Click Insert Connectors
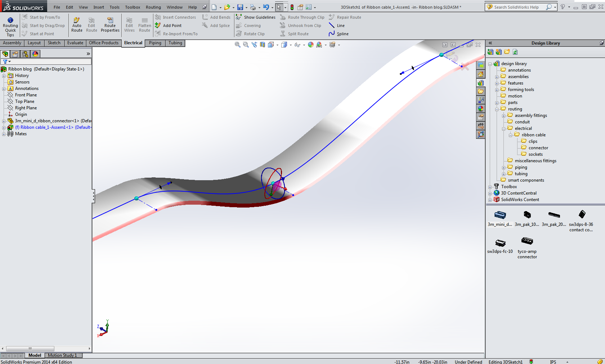This screenshot has width=605, height=364. pyautogui.click(x=175, y=17)
